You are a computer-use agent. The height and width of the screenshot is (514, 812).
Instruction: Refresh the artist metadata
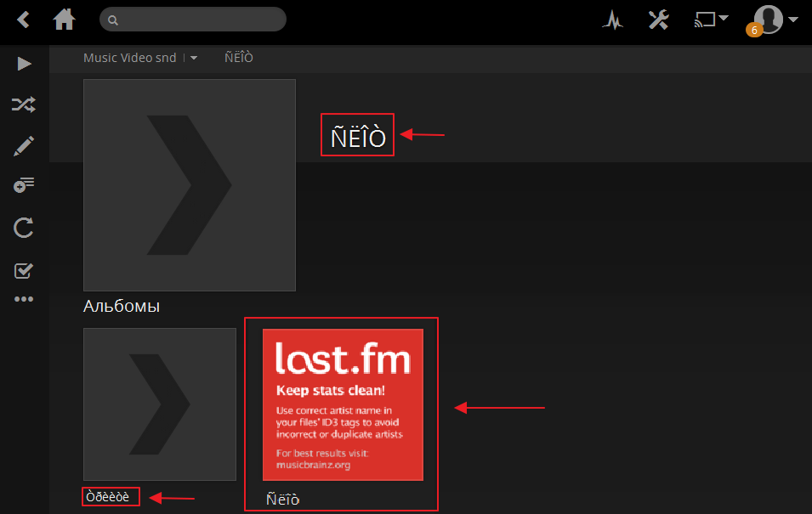(x=24, y=228)
